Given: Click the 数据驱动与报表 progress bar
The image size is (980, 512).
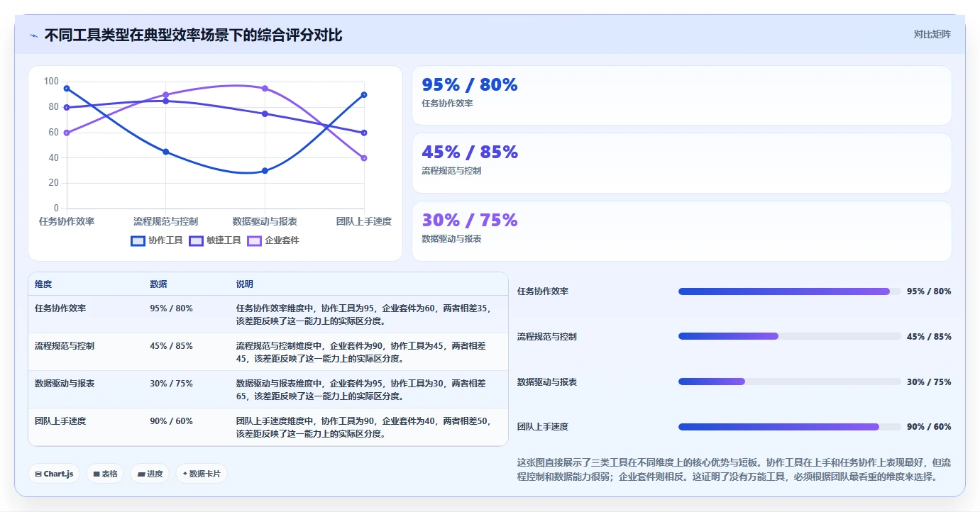Looking at the screenshot, I should pos(790,382).
